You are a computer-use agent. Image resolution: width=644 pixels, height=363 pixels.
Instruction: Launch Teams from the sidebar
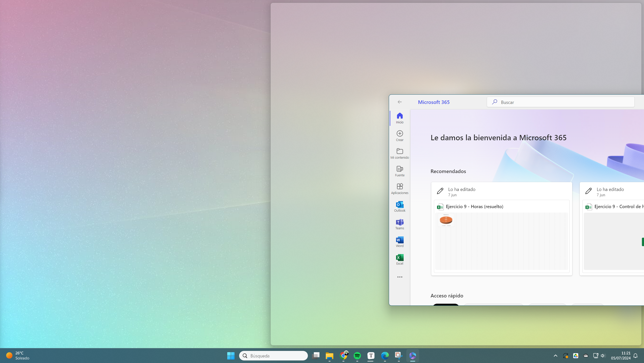tap(400, 224)
